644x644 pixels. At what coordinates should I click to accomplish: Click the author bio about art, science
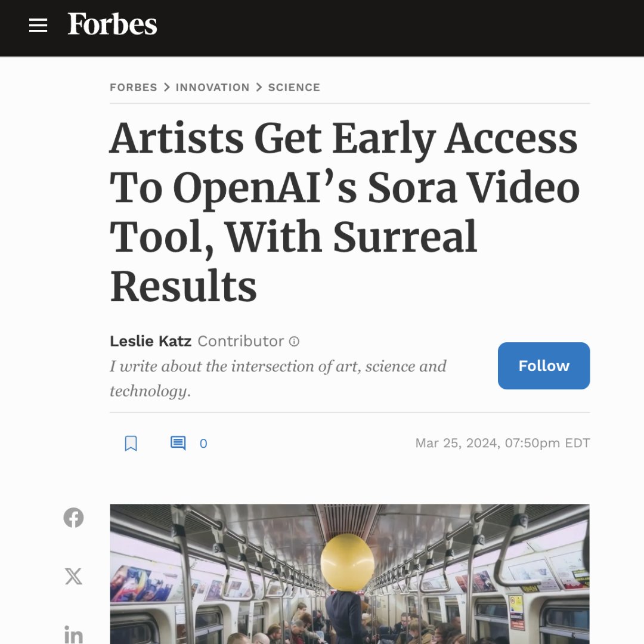tap(278, 378)
